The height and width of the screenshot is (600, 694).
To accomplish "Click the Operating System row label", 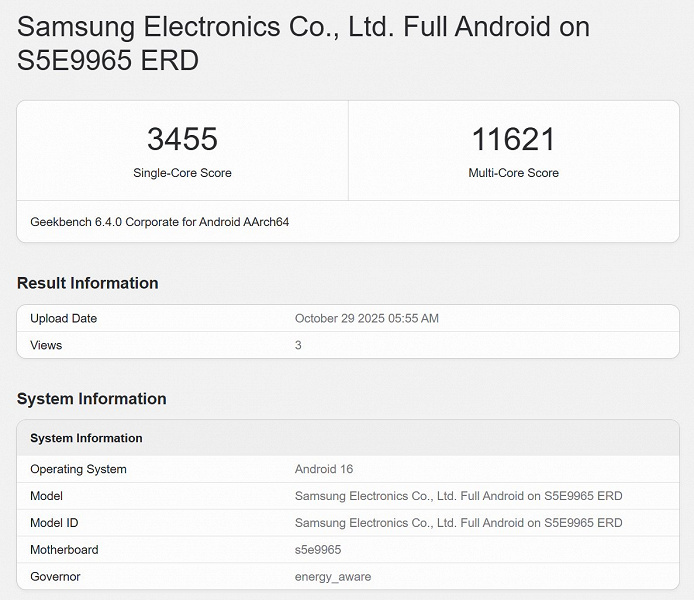I will [78, 469].
